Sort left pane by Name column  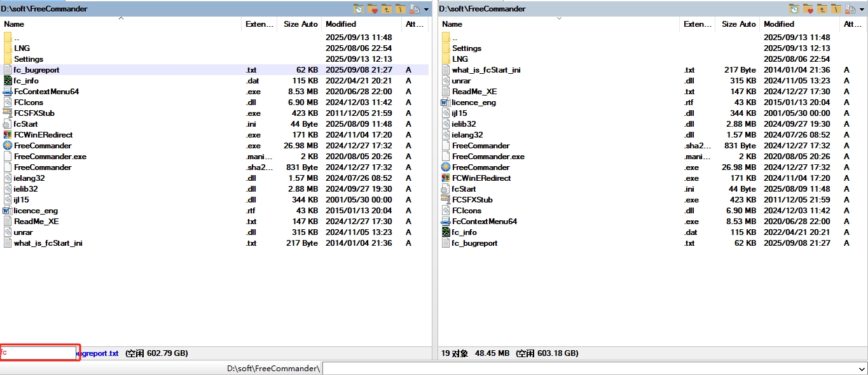[x=121, y=24]
